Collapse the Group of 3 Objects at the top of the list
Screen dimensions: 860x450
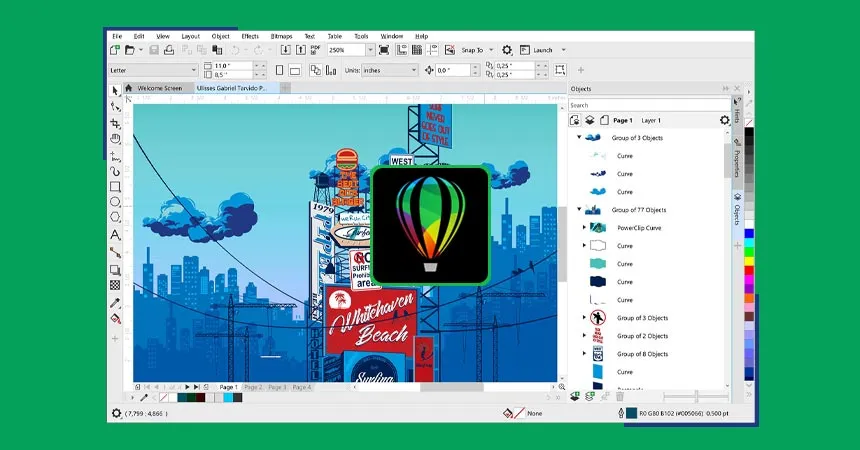pos(579,137)
